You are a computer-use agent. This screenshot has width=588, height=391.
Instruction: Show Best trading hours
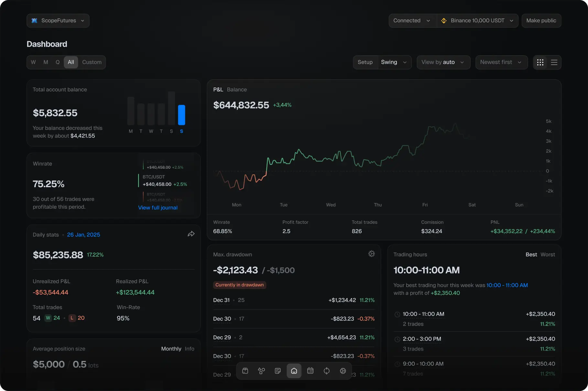pyautogui.click(x=531, y=254)
